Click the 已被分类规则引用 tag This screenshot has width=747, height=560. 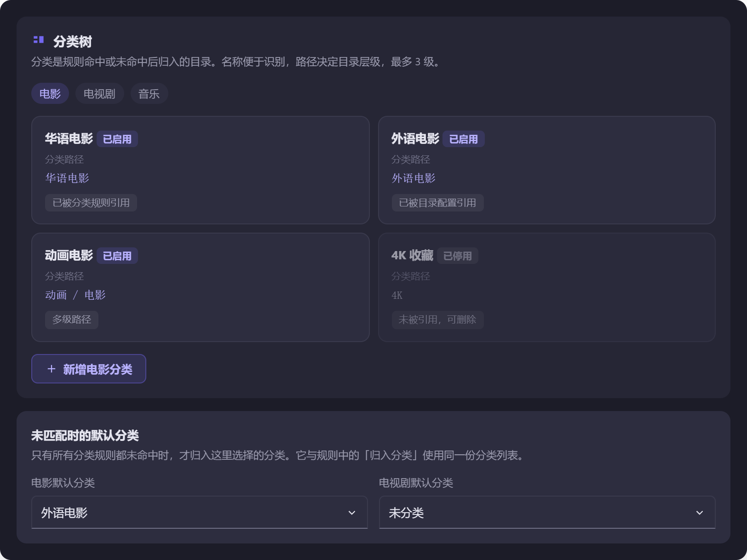pos(91,203)
